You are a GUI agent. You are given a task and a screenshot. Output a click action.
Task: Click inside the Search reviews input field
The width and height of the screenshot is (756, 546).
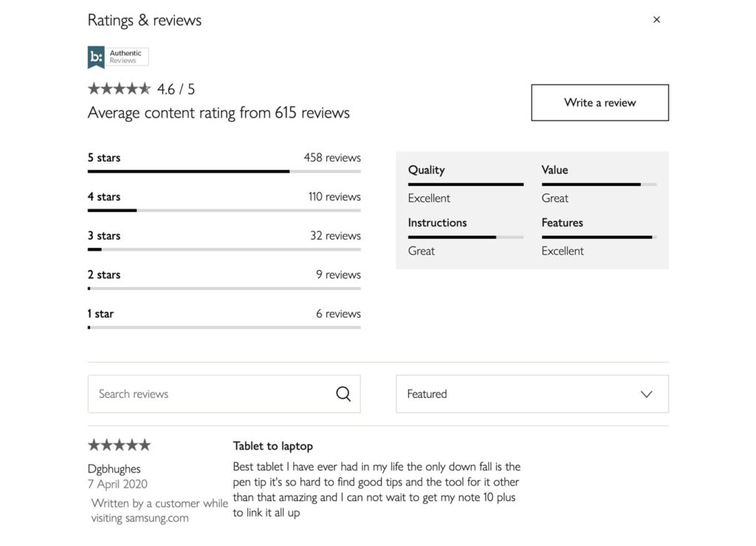click(x=207, y=393)
